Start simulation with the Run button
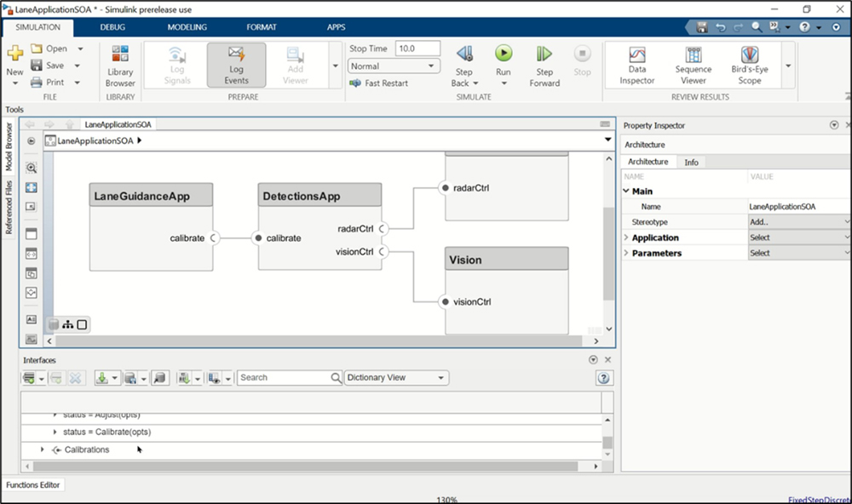 coord(504,54)
